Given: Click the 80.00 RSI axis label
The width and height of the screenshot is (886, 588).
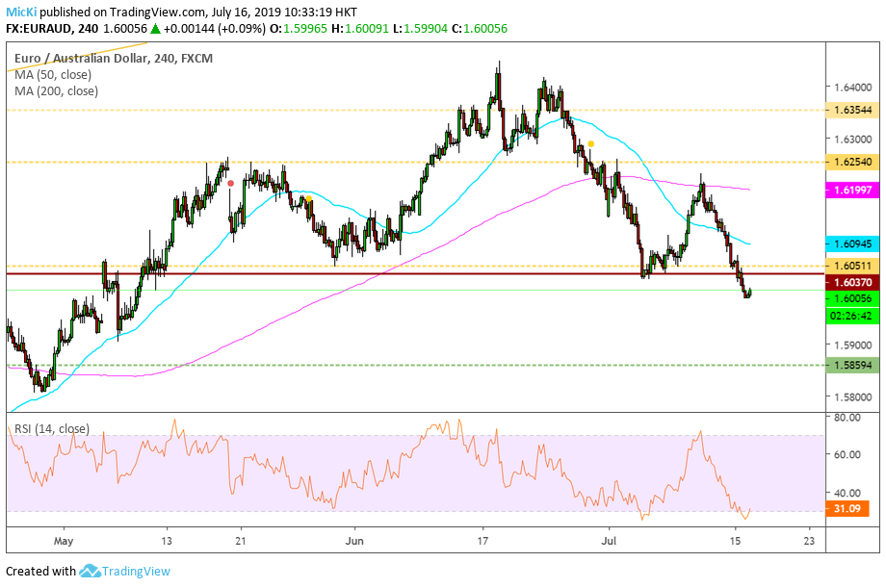Looking at the screenshot, I should (x=847, y=418).
